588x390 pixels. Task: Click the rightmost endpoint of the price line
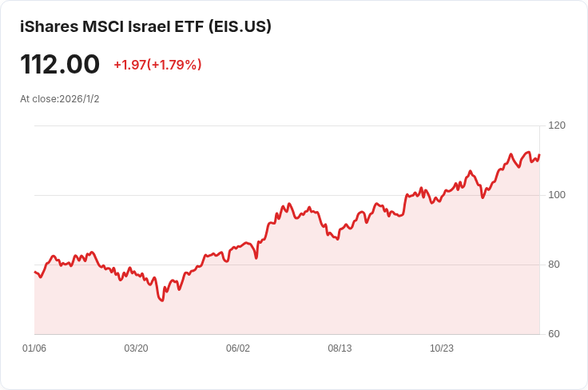point(539,155)
